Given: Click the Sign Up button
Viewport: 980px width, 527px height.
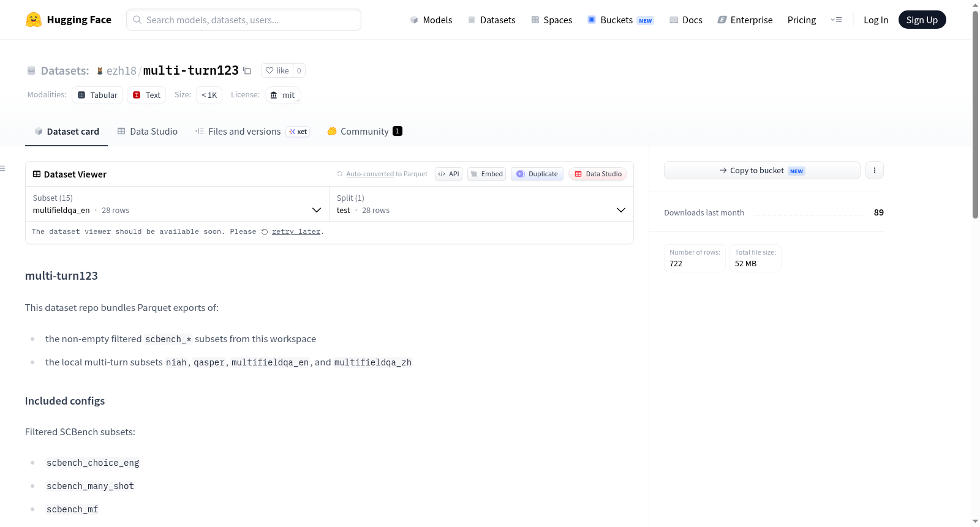Looking at the screenshot, I should (x=922, y=20).
